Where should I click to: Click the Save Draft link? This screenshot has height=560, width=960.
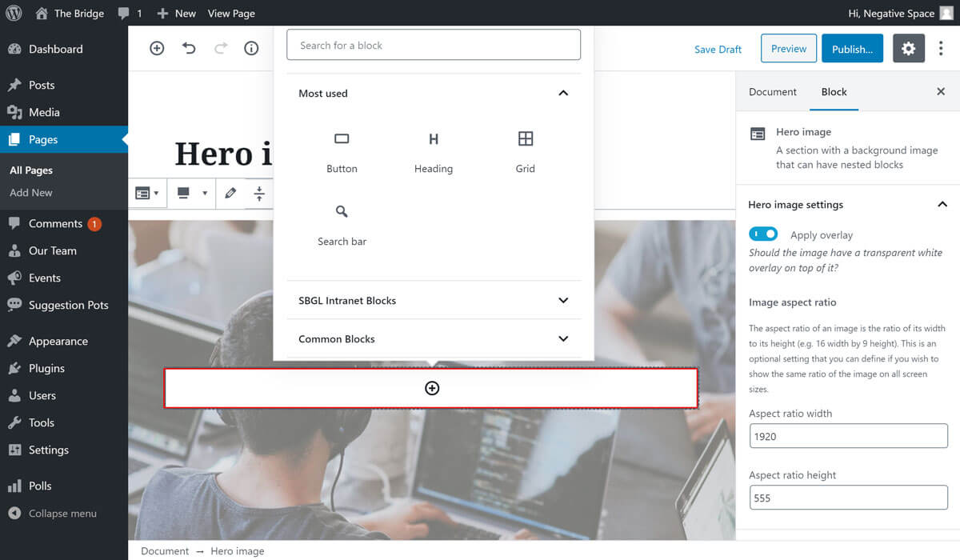click(718, 50)
